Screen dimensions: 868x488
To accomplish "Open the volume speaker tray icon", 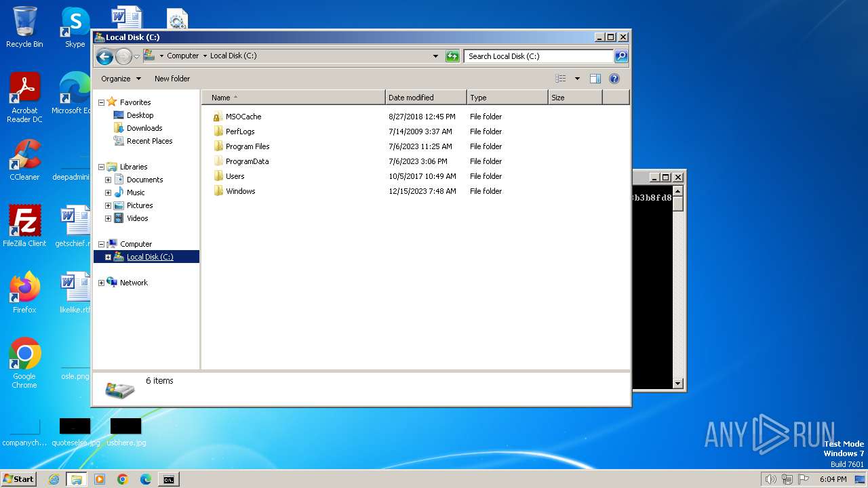I will [x=771, y=479].
